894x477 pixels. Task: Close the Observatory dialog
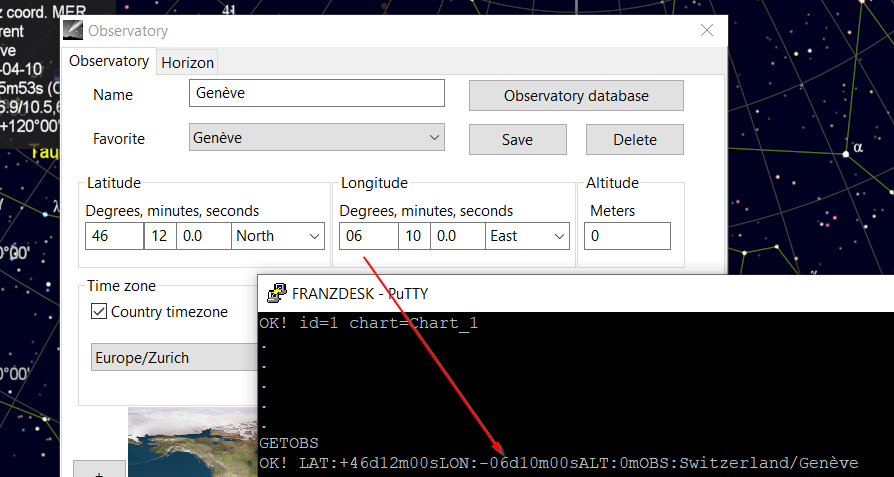tap(707, 30)
